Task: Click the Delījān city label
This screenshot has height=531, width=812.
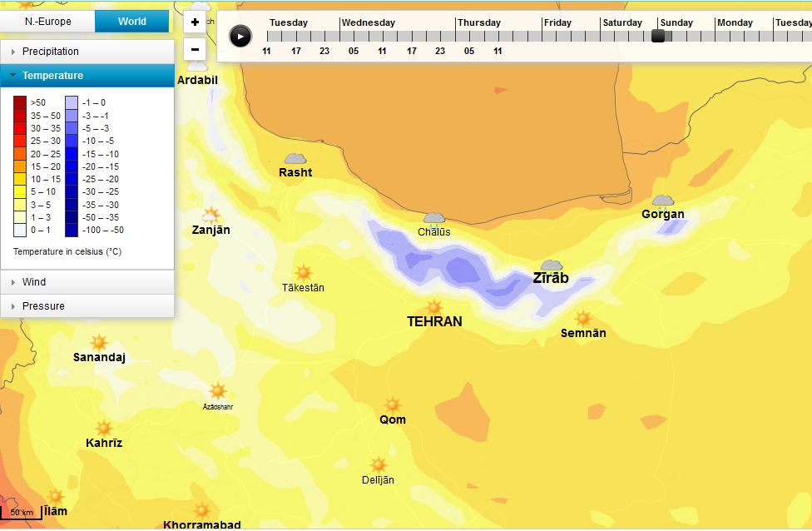Action: (378, 480)
